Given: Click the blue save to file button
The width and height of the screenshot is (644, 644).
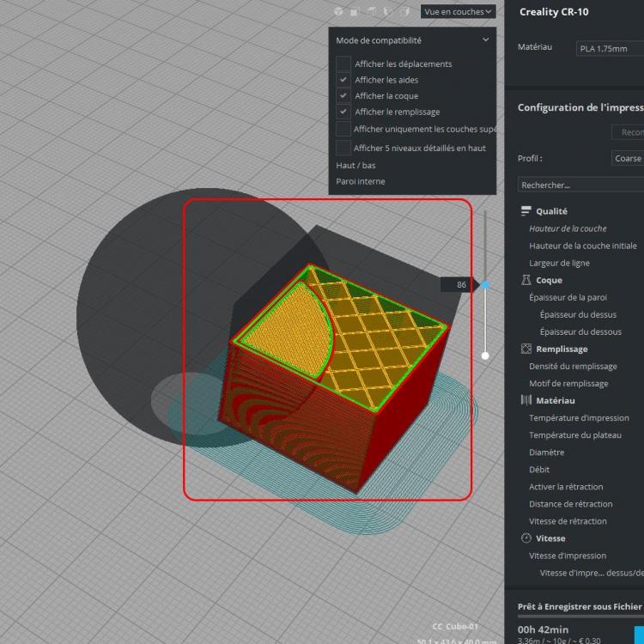Looking at the screenshot, I should point(639,635).
